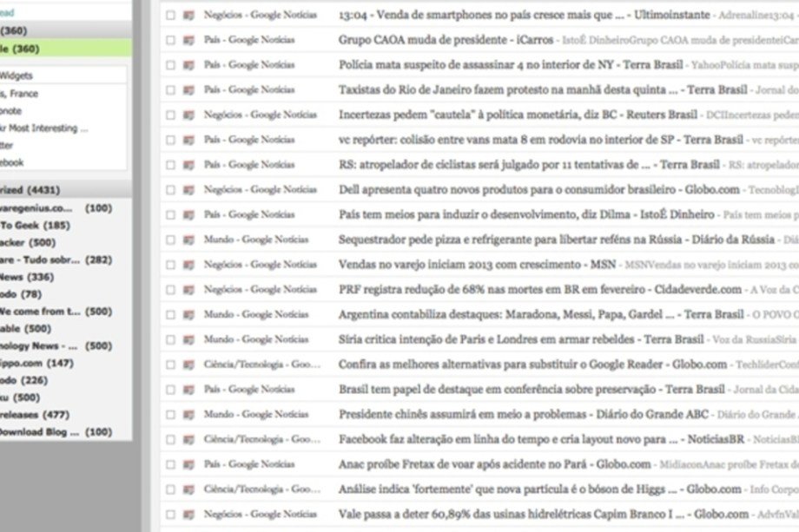Check the box beside 'Anac proíbe Fretax de voar'

[x=171, y=464]
